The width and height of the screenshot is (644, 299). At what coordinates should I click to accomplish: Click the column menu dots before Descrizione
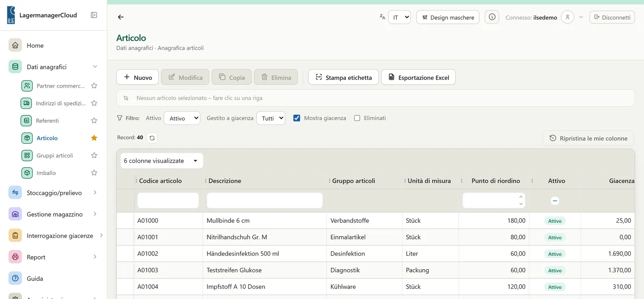point(206,181)
